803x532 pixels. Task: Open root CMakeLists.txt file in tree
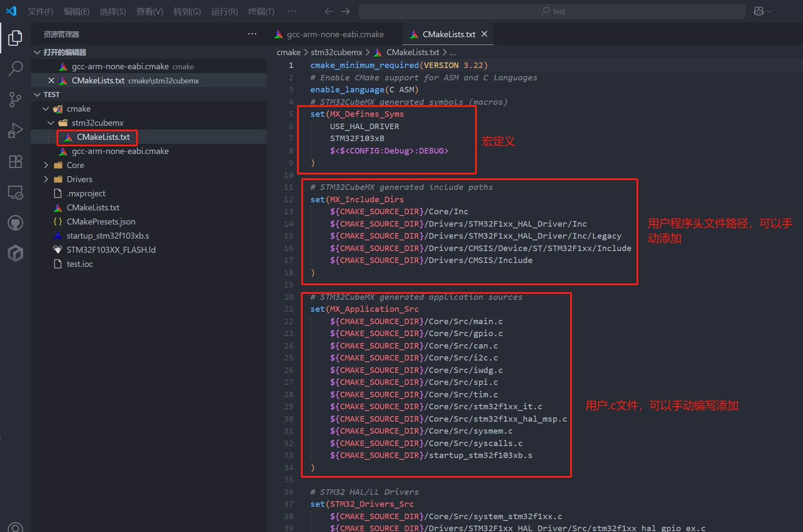tap(149, 207)
